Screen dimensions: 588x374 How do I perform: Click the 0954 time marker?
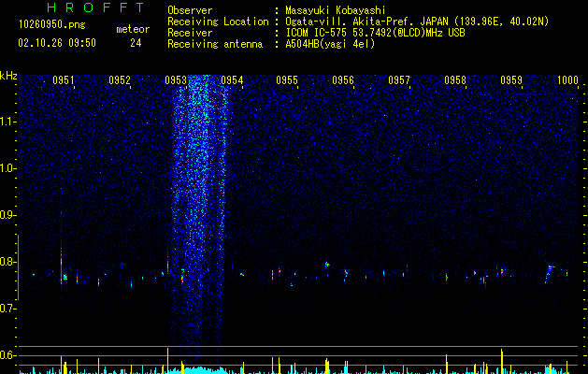[232, 80]
